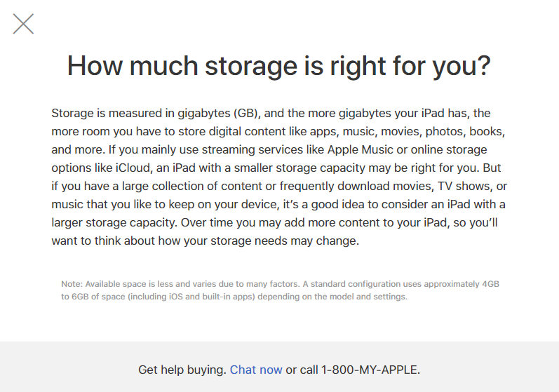Click "or call" text in the footer
The height and width of the screenshot is (392, 559).
pyautogui.click(x=302, y=370)
